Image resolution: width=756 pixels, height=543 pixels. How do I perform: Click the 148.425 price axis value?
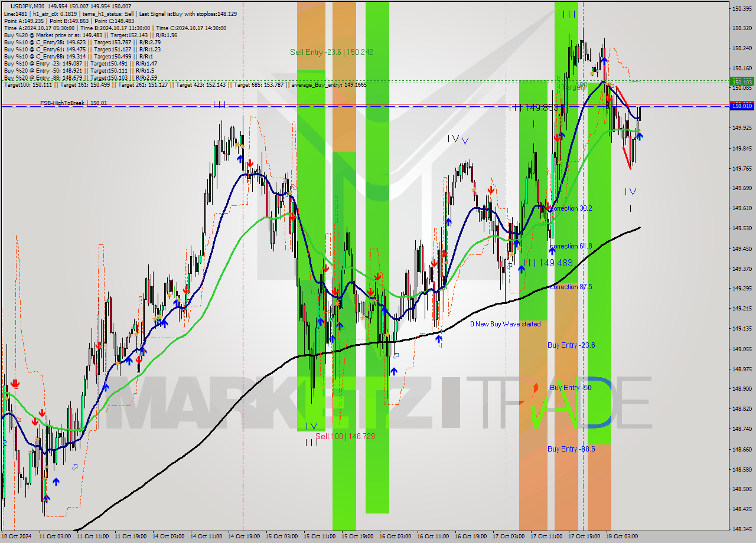tap(742, 509)
